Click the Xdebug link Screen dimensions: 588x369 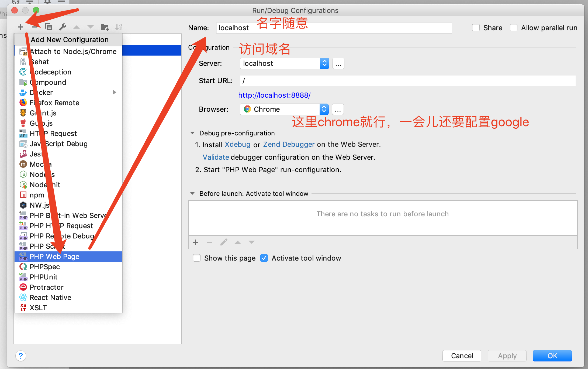click(237, 145)
